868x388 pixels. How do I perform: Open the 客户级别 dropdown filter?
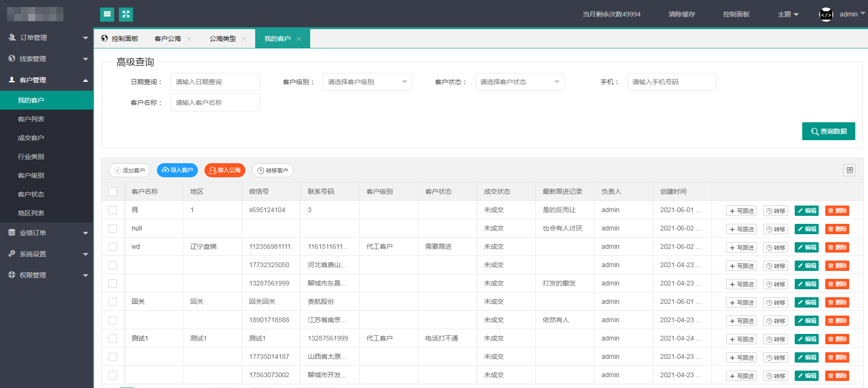click(x=367, y=82)
